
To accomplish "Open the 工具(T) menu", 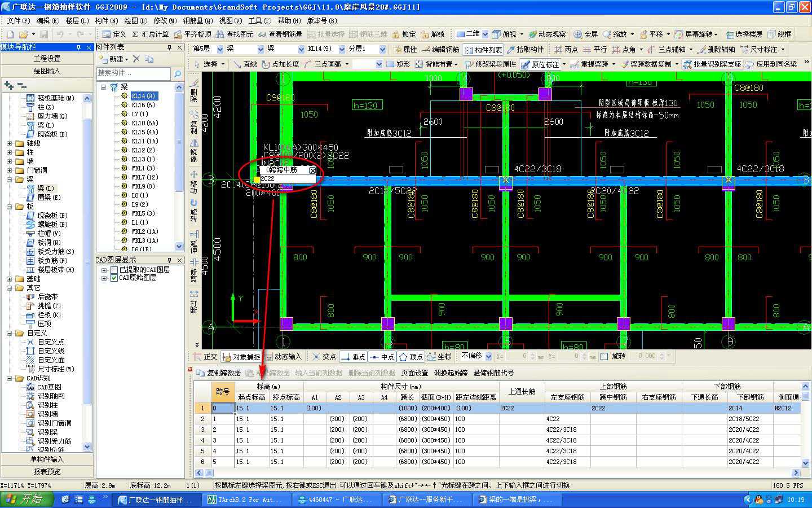I will click(259, 20).
